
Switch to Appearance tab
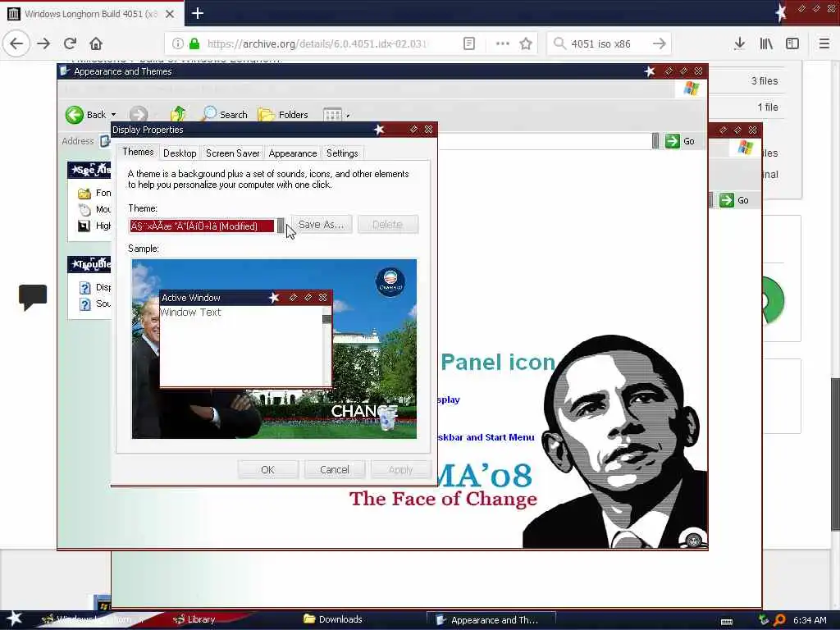(x=293, y=153)
